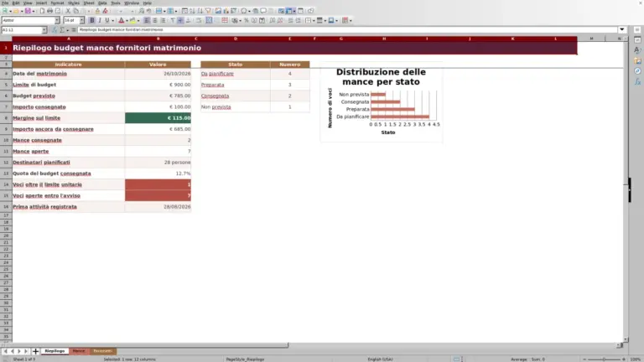Image resolution: width=644 pixels, height=362 pixels.
Task: Toggle Italic formatting
Action: coord(100,20)
